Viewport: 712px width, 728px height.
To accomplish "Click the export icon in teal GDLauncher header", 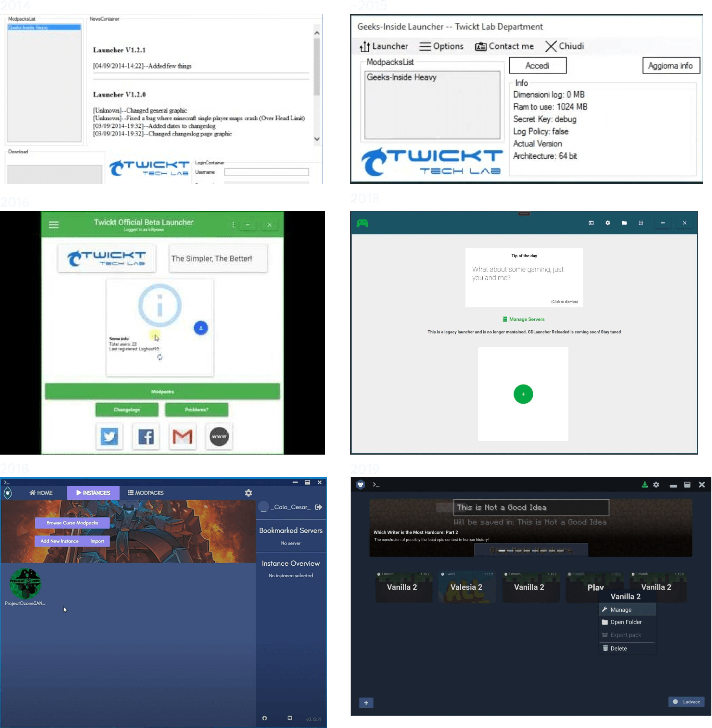I will click(641, 223).
